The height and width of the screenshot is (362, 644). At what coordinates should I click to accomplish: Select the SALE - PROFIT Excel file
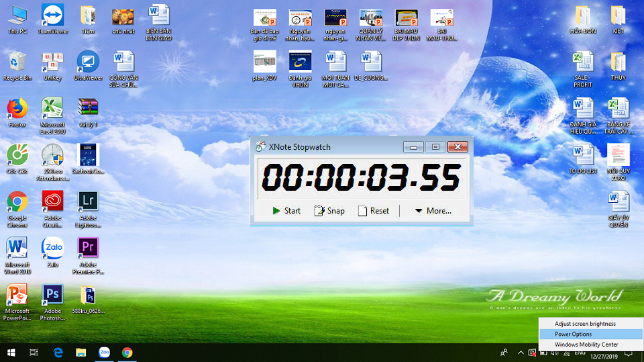click(583, 69)
